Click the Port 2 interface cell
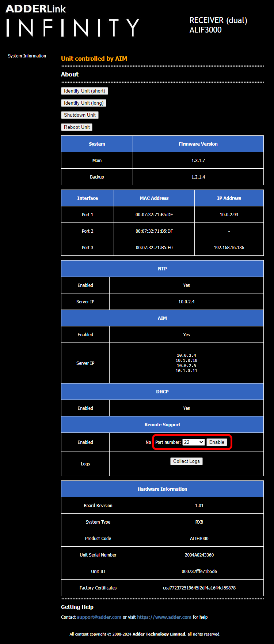Image resolution: width=274 pixels, height=644 pixels. (87, 231)
